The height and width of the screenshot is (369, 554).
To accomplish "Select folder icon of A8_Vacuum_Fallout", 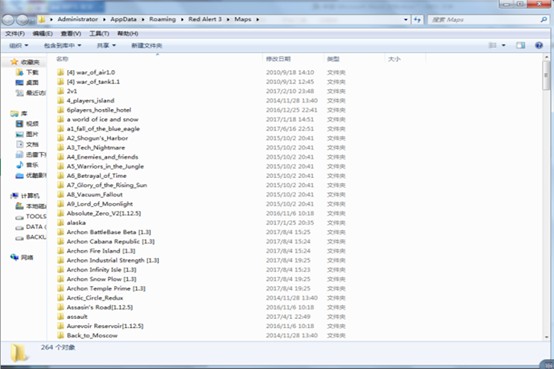I will (61, 194).
